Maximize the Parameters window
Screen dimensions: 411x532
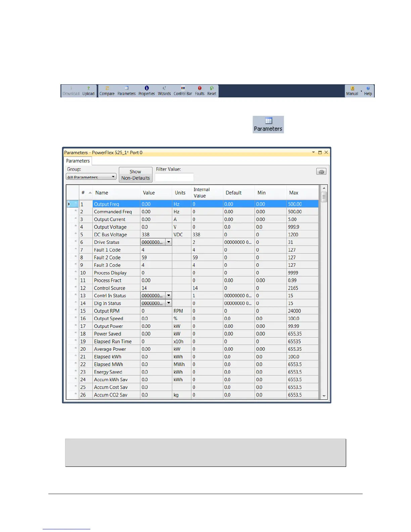(320, 152)
